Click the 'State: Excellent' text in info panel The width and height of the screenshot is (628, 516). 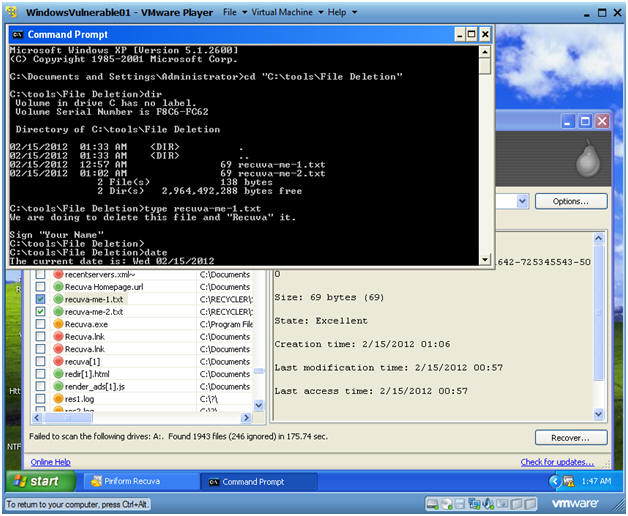click(321, 321)
